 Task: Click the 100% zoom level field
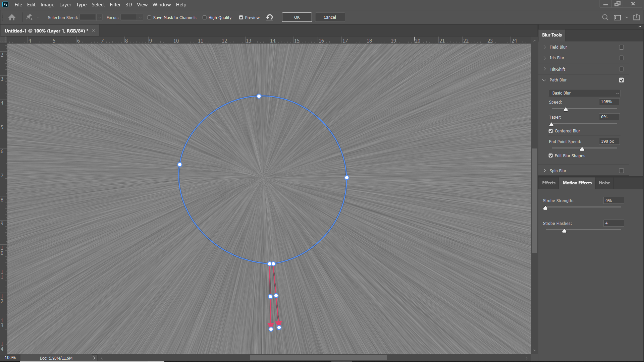(x=10, y=358)
